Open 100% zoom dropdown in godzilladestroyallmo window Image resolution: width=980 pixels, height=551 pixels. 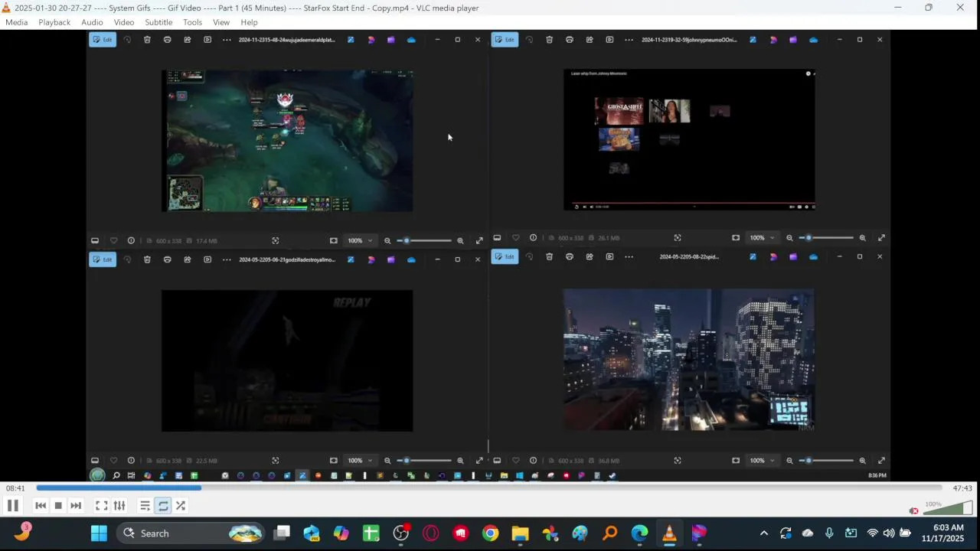(x=360, y=461)
